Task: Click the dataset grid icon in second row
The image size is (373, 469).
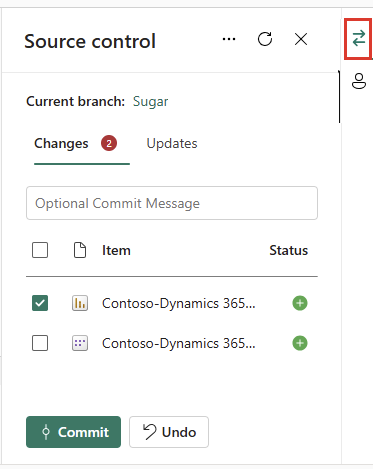Action: 80,343
